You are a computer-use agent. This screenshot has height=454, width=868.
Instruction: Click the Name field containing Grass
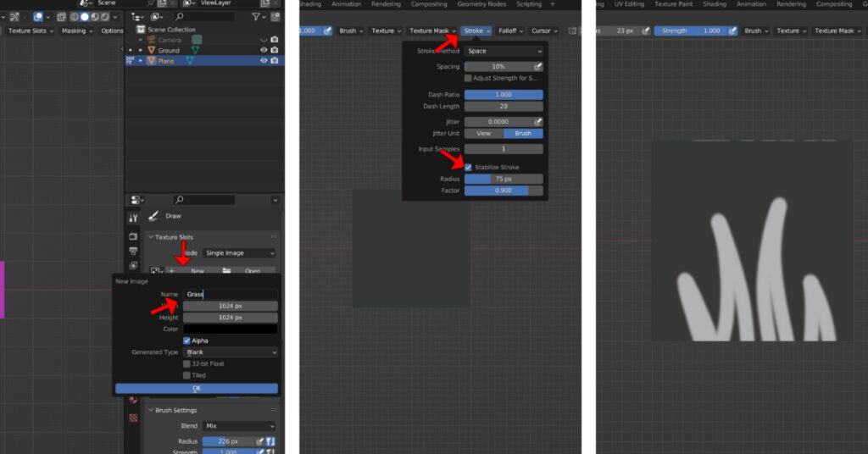pyautogui.click(x=231, y=294)
